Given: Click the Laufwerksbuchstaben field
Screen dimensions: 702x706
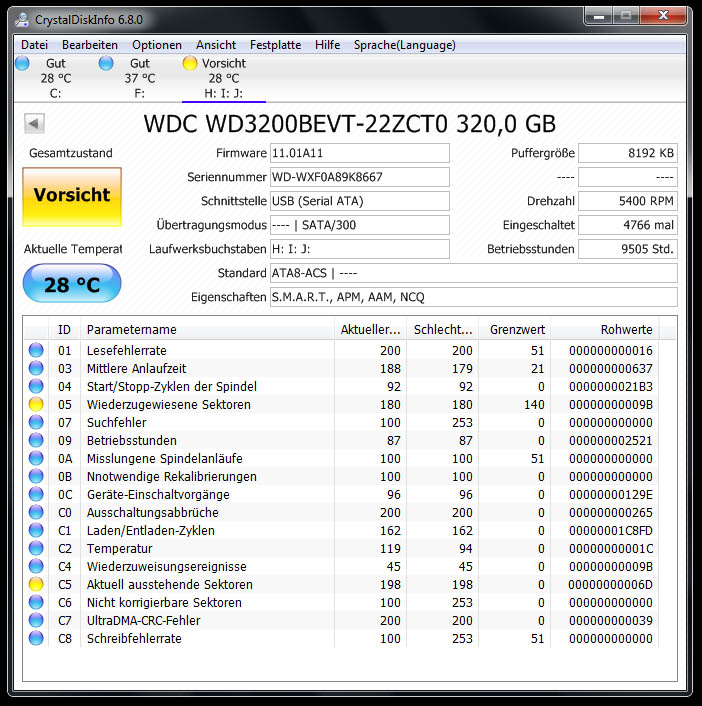Looking at the screenshot, I should (x=359, y=249).
